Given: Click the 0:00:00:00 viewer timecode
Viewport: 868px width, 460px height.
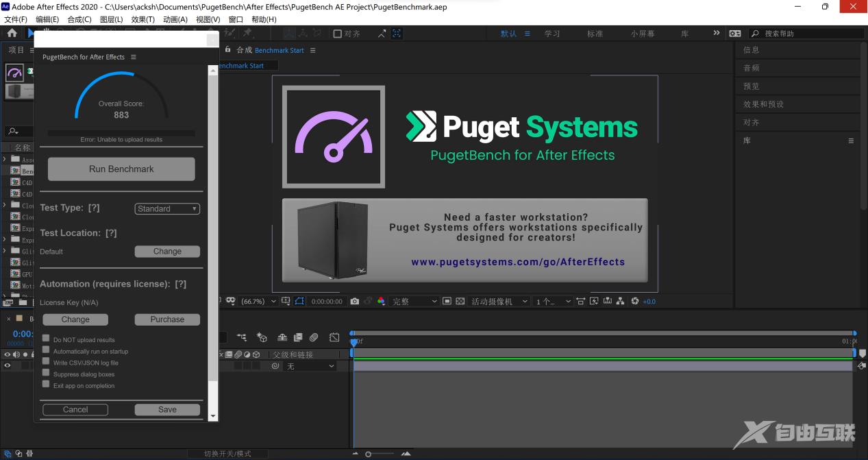Looking at the screenshot, I should 327,301.
